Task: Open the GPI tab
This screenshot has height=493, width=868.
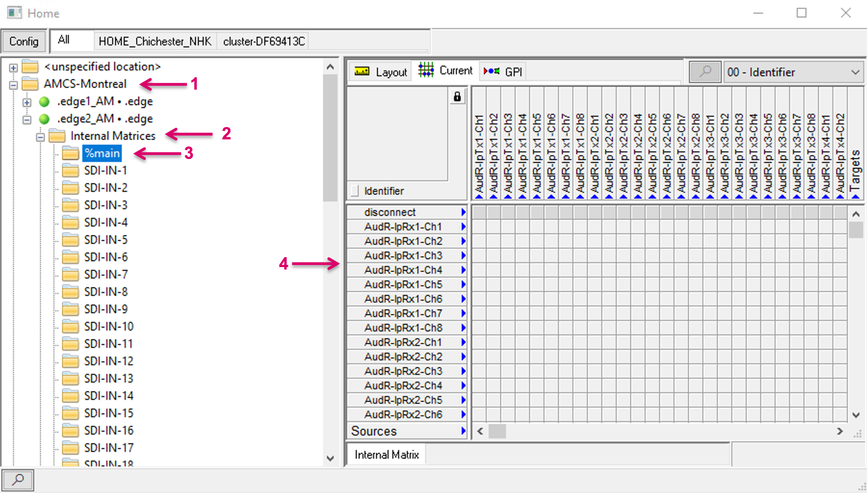Action: [503, 72]
